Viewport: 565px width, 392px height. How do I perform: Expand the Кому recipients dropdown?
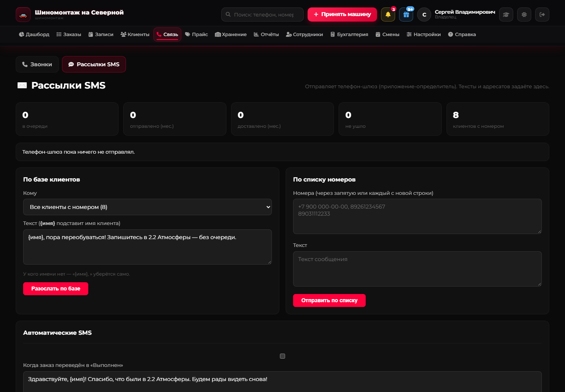coord(148,207)
